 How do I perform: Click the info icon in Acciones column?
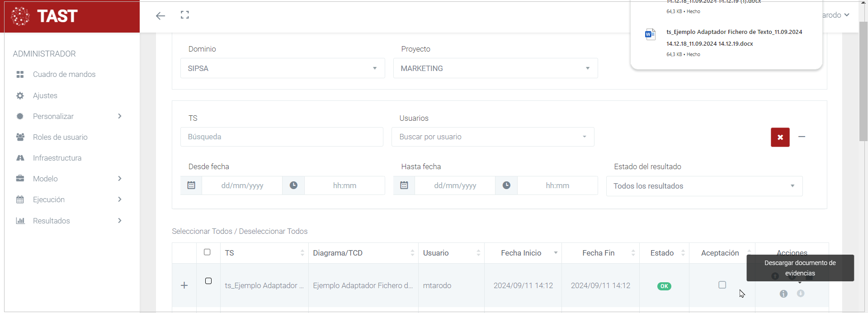click(x=783, y=294)
